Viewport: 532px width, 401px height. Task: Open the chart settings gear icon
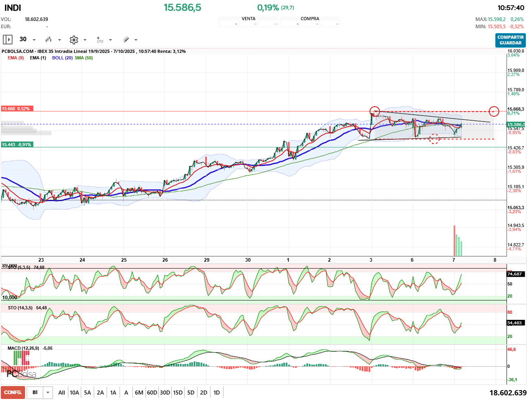click(x=74, y=40)
